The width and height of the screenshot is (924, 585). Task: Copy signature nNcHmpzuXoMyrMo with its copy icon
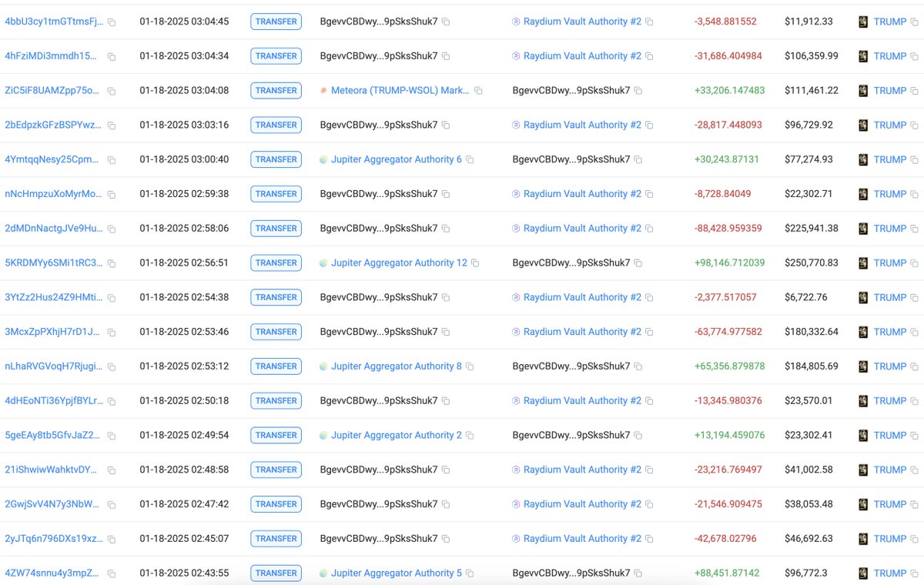pos(112,195)
